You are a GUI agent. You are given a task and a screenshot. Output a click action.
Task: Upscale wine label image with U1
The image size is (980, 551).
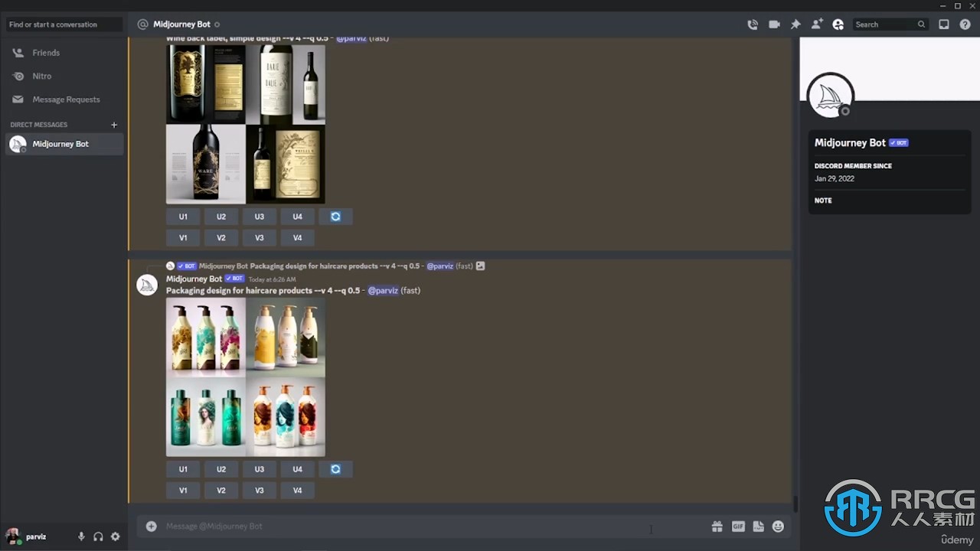pos(183,217)
